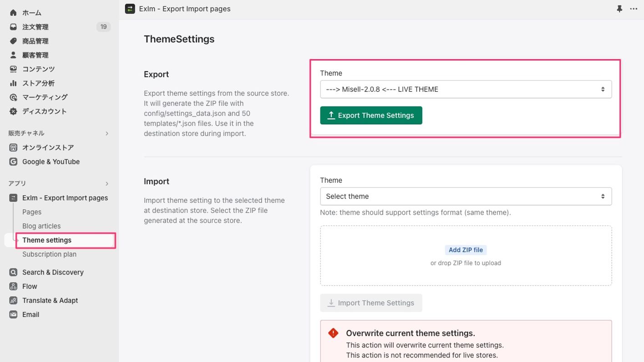The image size is (644, 362).
Task: Click the ExIm logo in page header
Action: pos(130,9)
